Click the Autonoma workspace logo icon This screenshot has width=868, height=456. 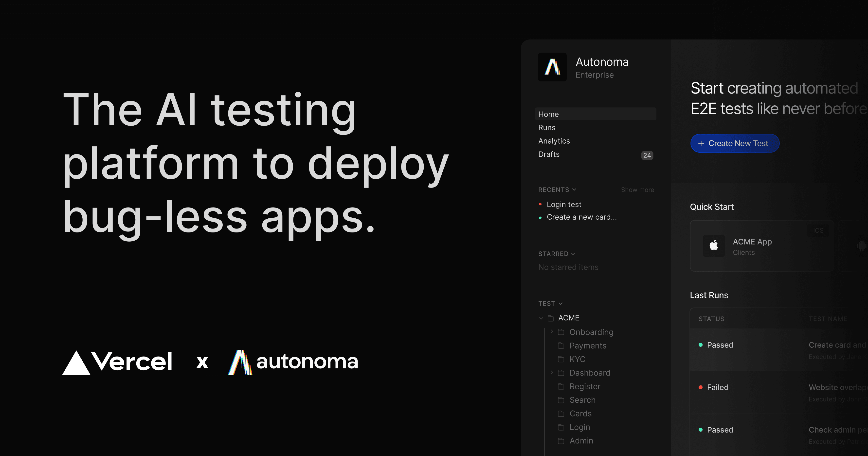point(552,67)
